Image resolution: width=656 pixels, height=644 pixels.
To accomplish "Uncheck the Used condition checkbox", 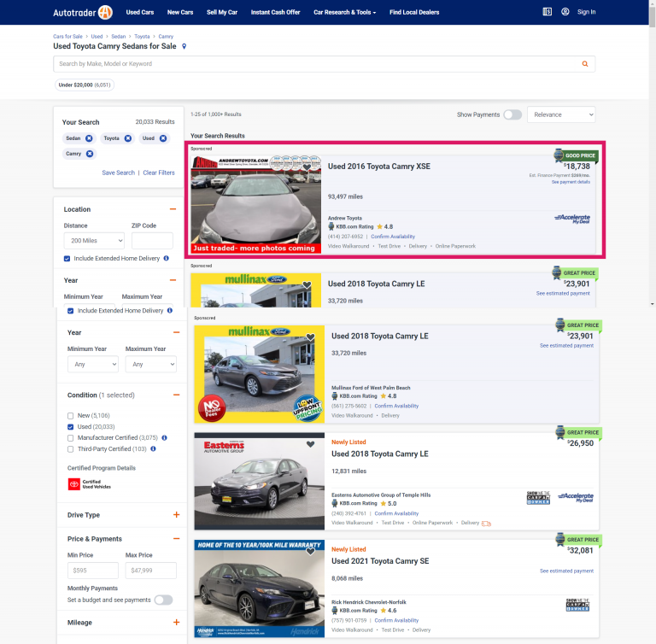I will pos(70,427).
